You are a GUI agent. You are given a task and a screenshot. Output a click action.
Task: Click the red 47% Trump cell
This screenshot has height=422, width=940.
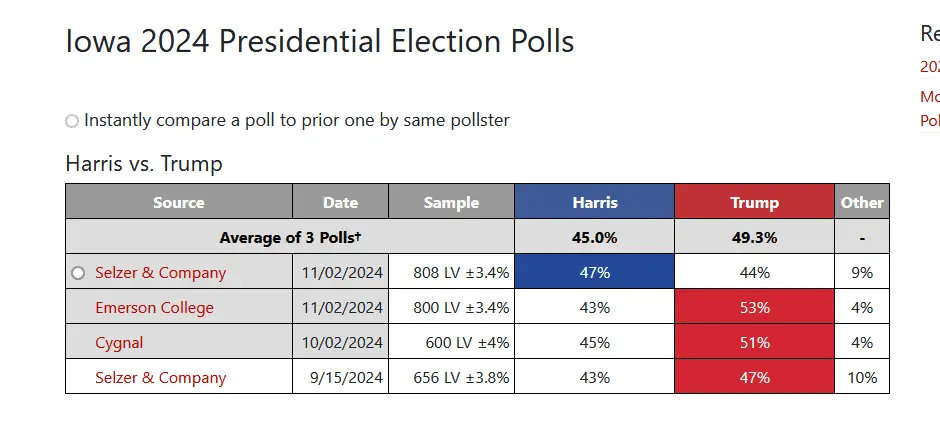(754, 378)
